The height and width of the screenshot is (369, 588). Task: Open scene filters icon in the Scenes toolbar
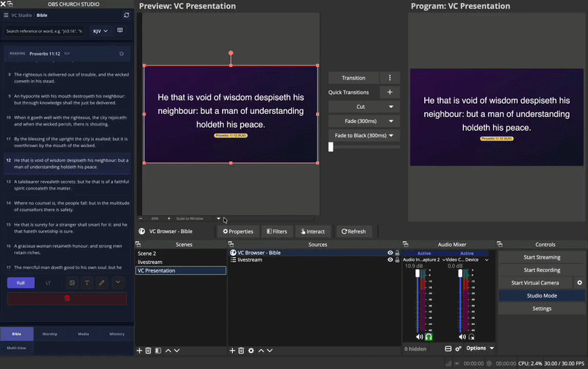pyautogui.click(x=158, y=351)
